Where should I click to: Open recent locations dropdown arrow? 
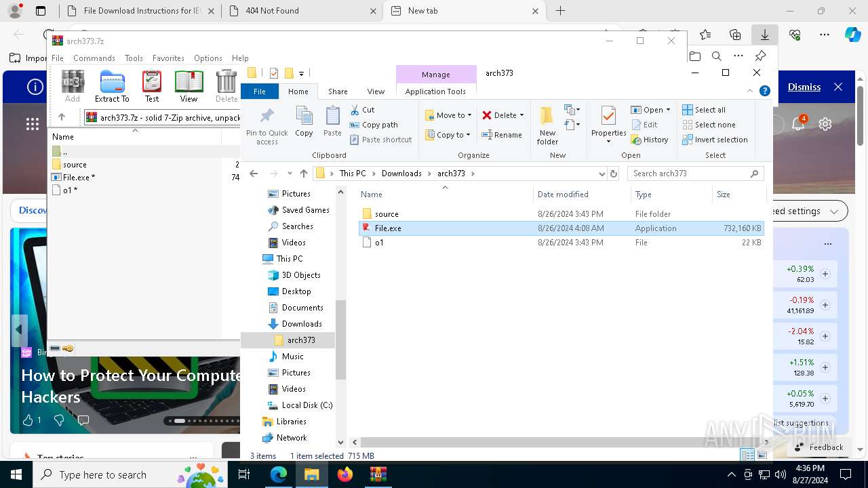[x=290, y=174]
